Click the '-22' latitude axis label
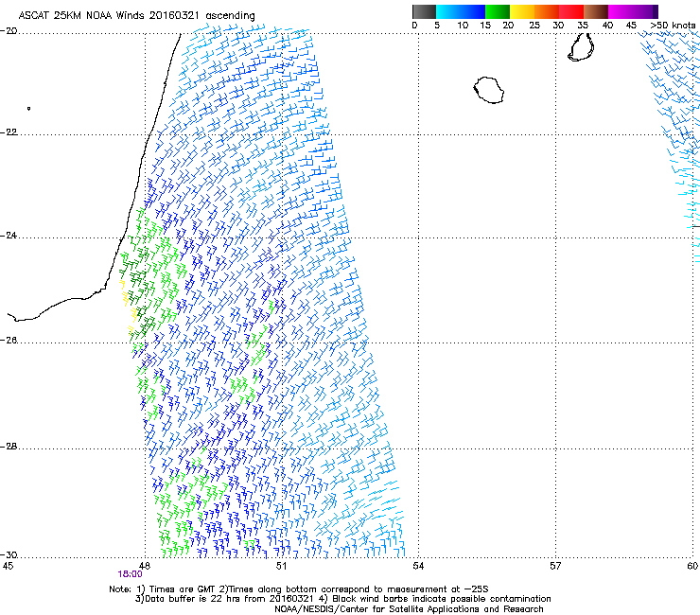Viewport: 700px width, 615px height. [x=9, y=132]
